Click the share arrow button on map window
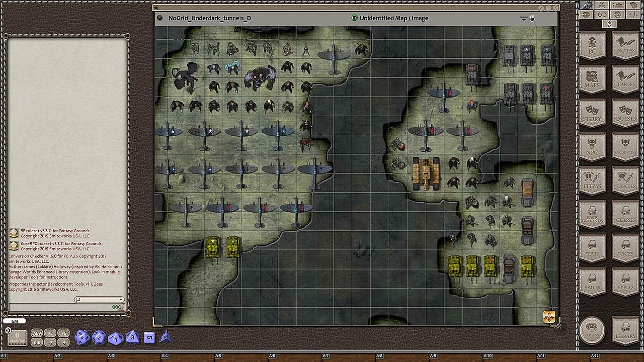Screen dimensions: 644x362 point(541,8)
